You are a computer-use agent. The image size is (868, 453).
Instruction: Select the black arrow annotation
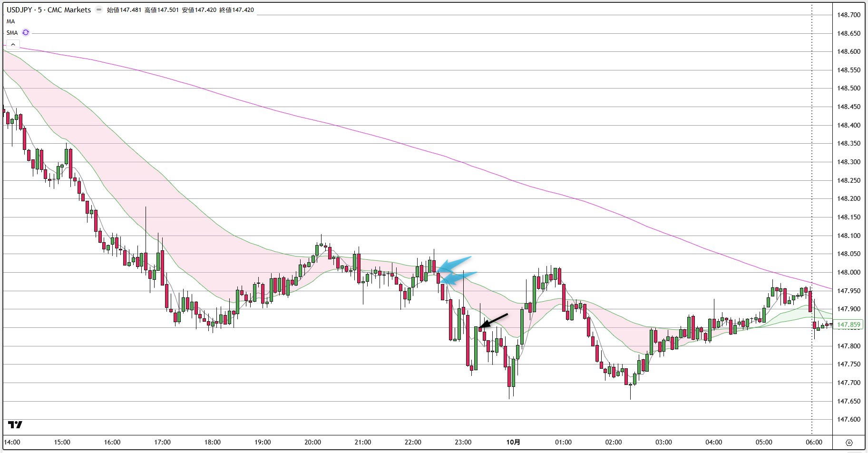(x=494, y=321)
